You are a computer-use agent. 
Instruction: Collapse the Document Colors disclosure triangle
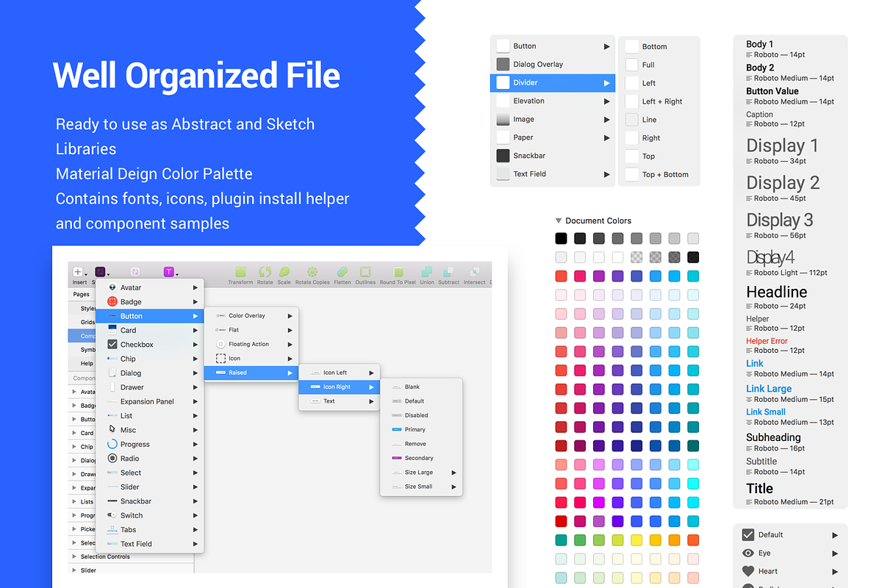pos(559,220)
